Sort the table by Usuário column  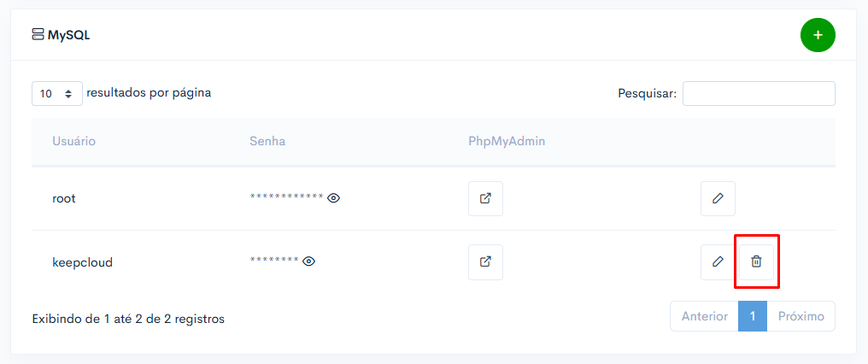pyautogui.click(x=74, y=141)
